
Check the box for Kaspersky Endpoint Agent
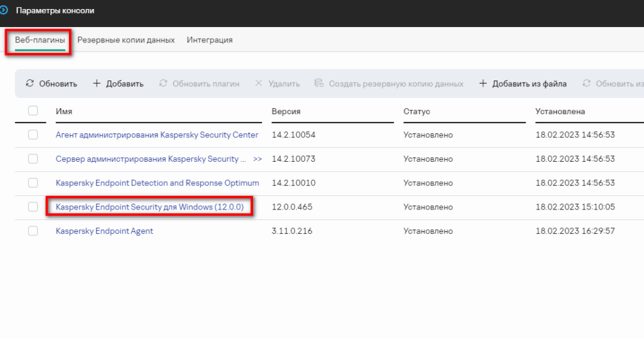pos(33,231)
